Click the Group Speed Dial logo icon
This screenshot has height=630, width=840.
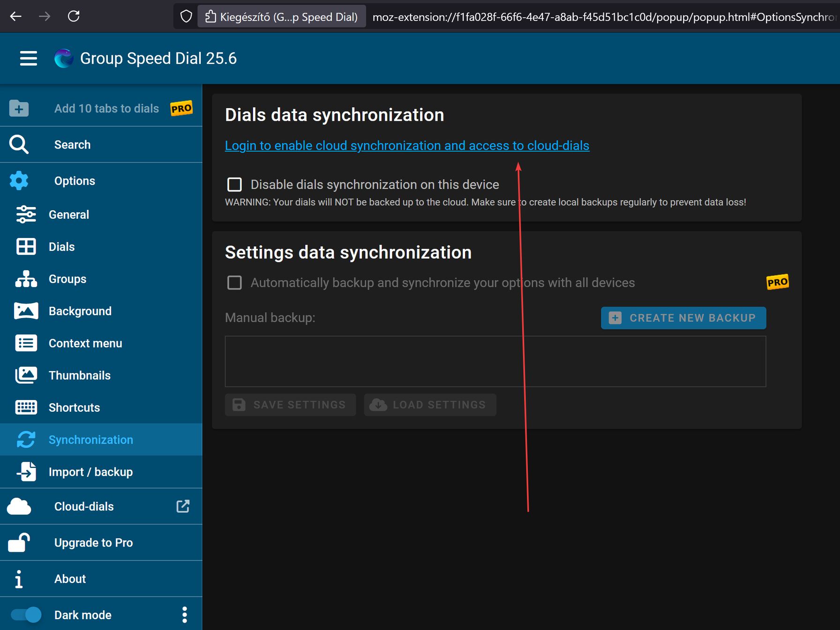[x=64, y=59]
